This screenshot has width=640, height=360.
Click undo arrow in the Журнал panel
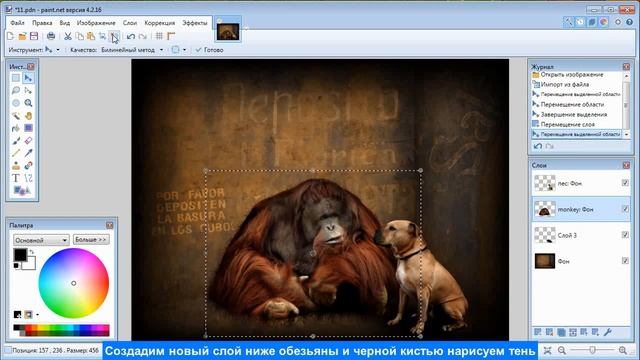tap(538, 146)
